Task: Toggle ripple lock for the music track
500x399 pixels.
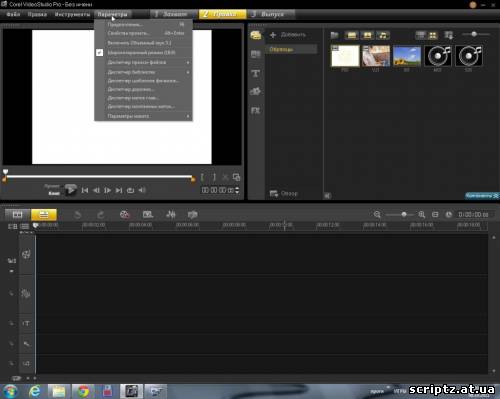Action: 11,363
